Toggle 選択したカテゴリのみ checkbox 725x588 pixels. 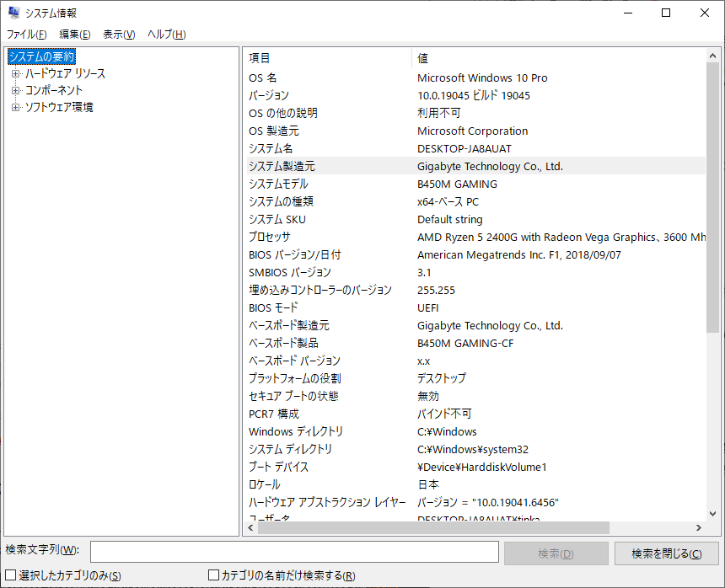point(11,575)
